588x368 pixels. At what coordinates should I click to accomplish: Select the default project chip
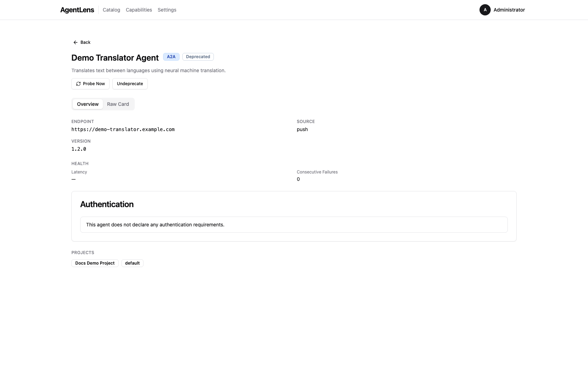(x=132, y=263)
